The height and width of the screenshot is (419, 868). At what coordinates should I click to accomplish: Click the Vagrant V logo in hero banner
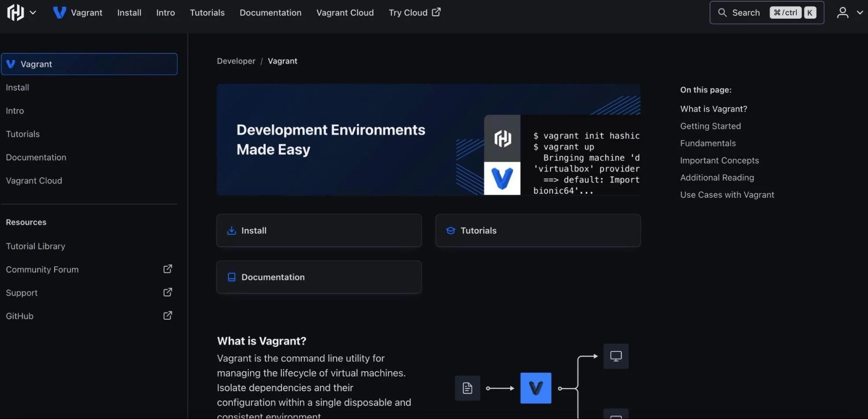click(x=502, y=179)
